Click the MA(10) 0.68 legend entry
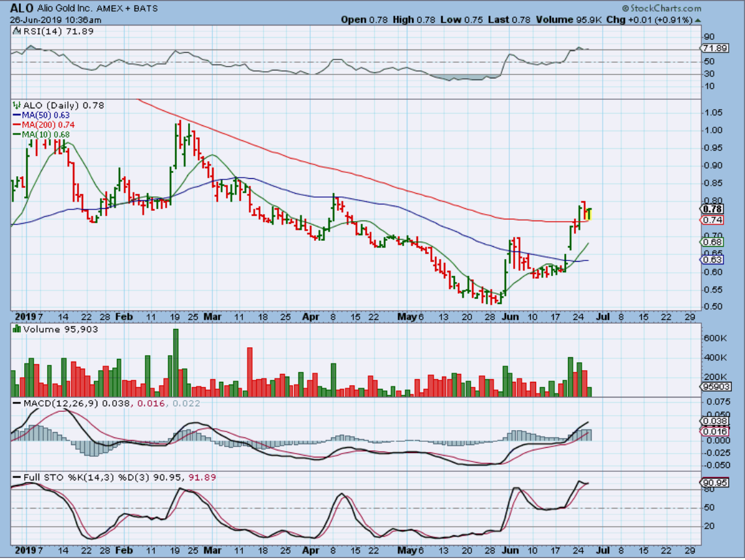 (41, 135)
